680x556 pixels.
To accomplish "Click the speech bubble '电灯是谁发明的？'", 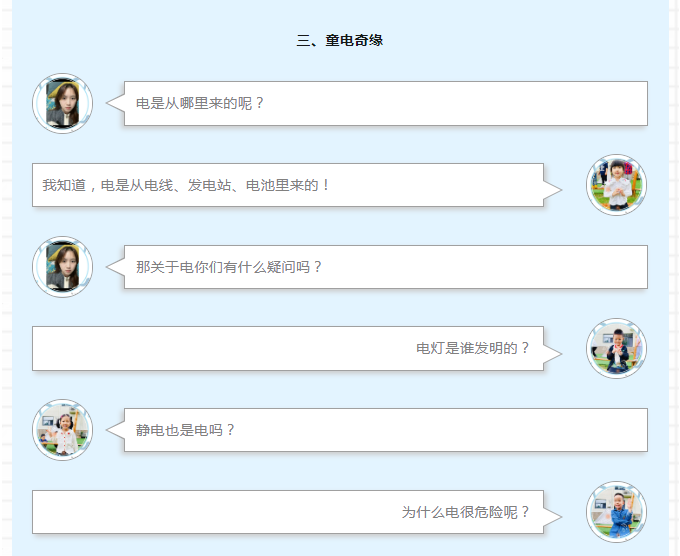I will tap(288, 348).
